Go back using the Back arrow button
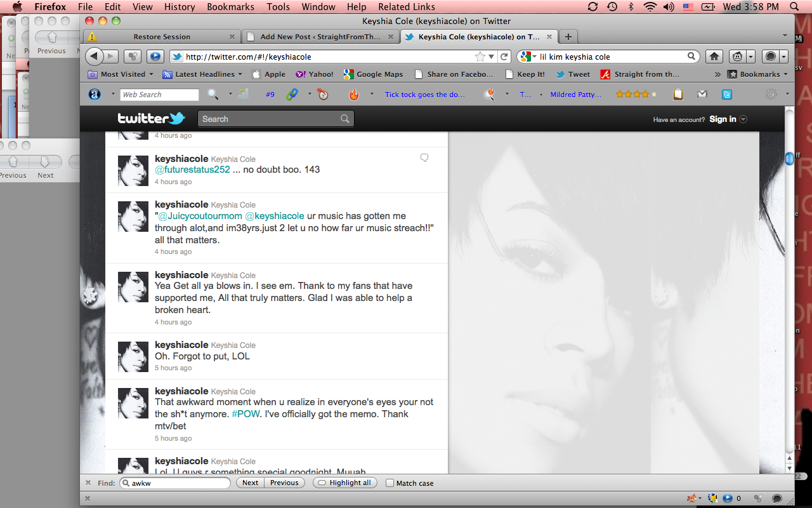 (94, 57)
